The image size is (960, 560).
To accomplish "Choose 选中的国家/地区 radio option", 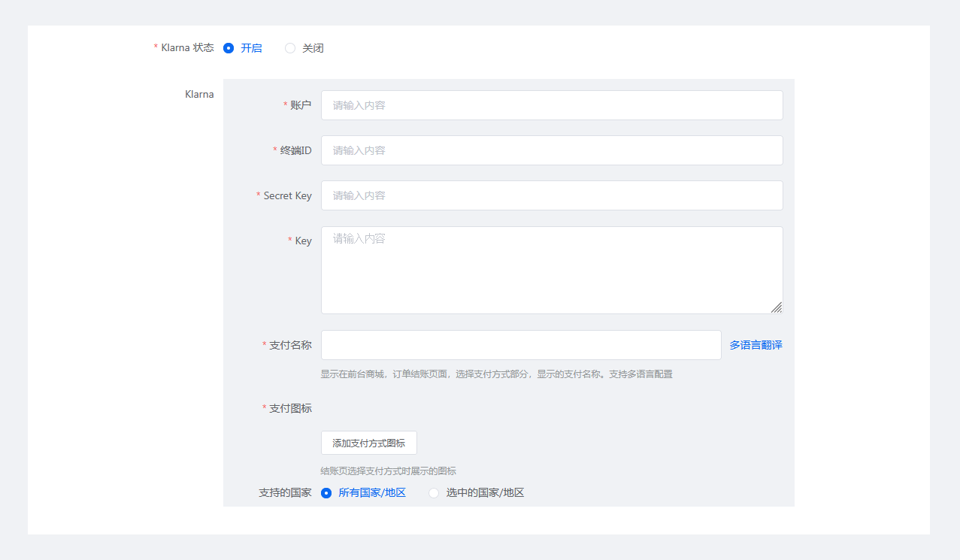I will (434, 493).
